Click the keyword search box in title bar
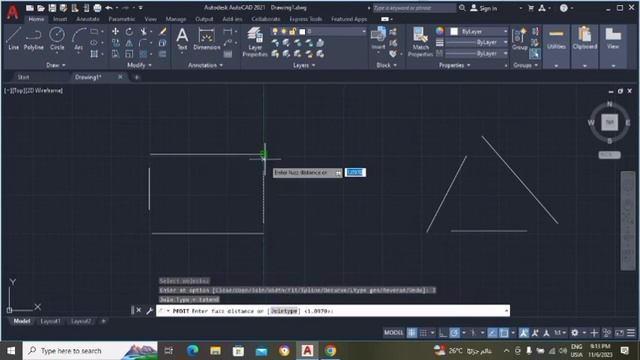 415,8
